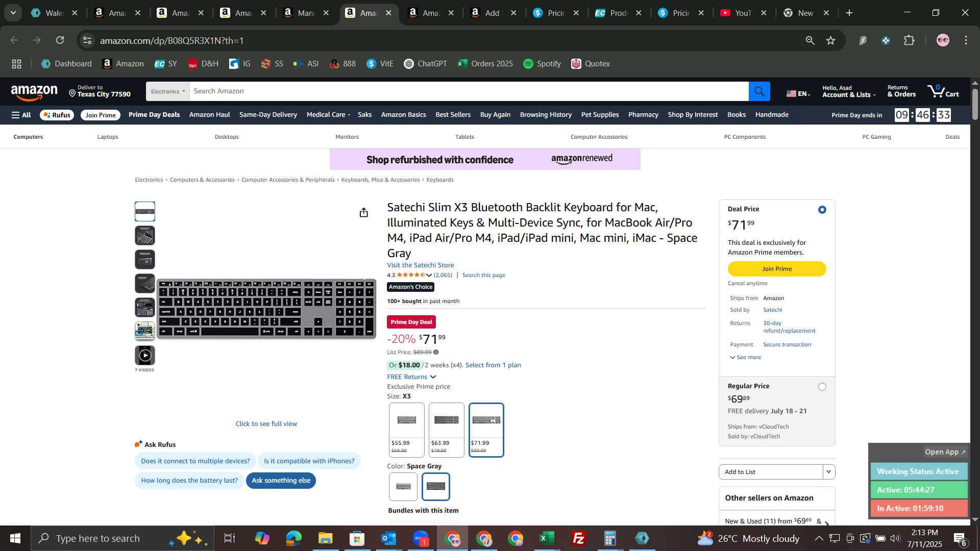Click the Amazon search magnifier button
The height and width of the screenshot is (551, 980).
tap(759, 91)
